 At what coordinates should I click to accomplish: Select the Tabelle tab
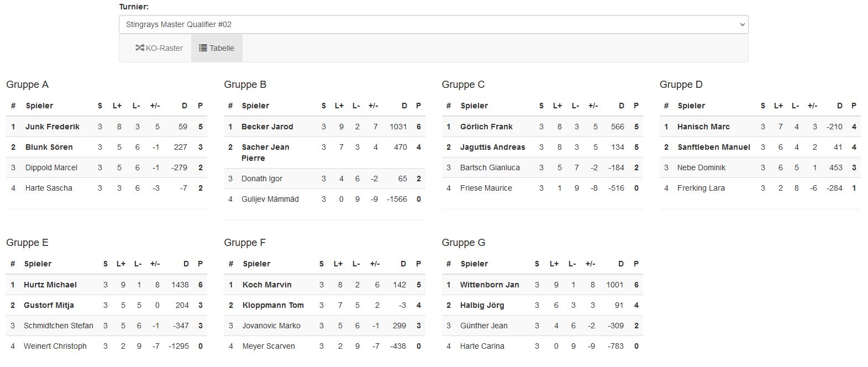click(x=217, y=48)
